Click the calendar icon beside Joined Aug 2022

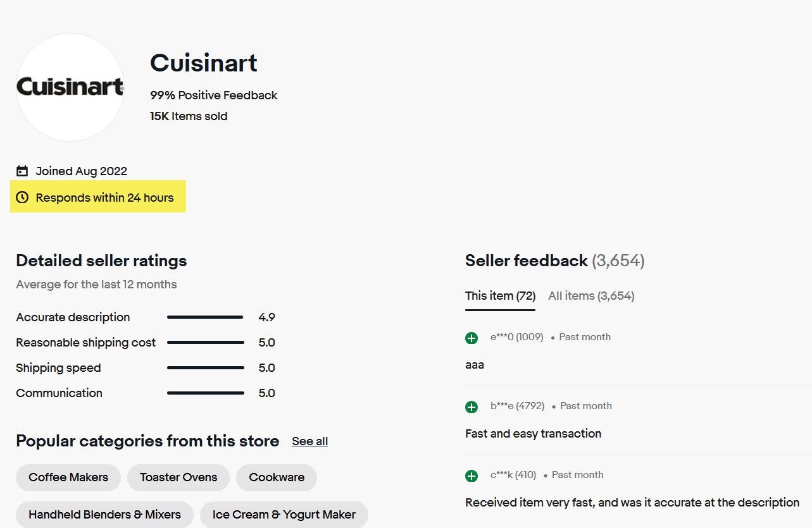[22, 171]
